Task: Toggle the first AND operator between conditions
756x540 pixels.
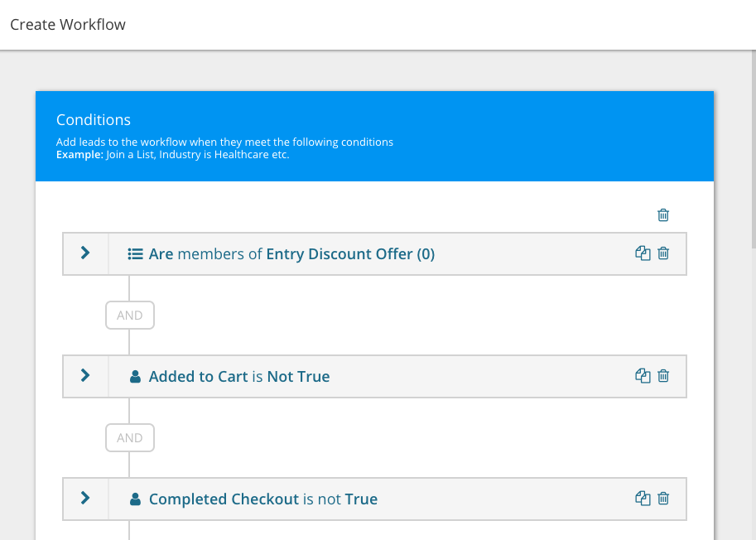Action: pyautogui.click(x=130, y=316)
